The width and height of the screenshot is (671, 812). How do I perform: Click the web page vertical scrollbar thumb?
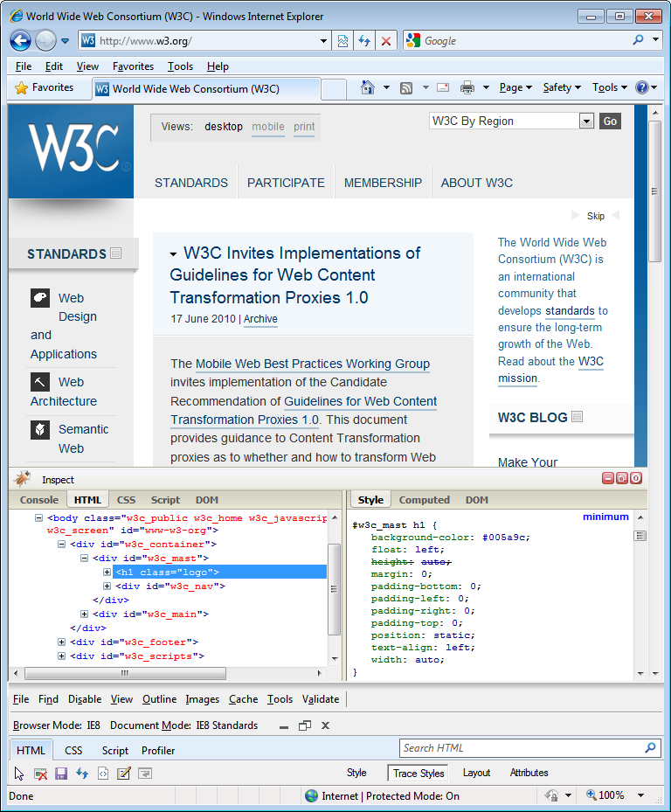point(655,191)
